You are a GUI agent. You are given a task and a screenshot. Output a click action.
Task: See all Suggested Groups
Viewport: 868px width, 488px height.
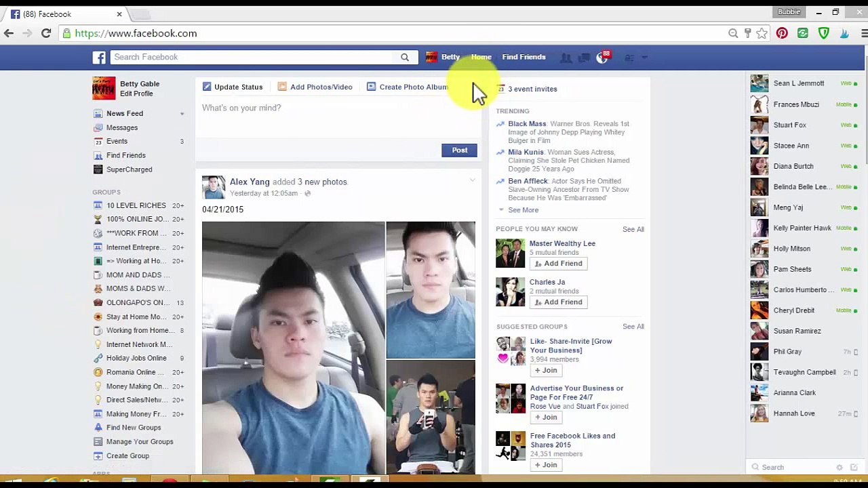[x=633, y=327]
